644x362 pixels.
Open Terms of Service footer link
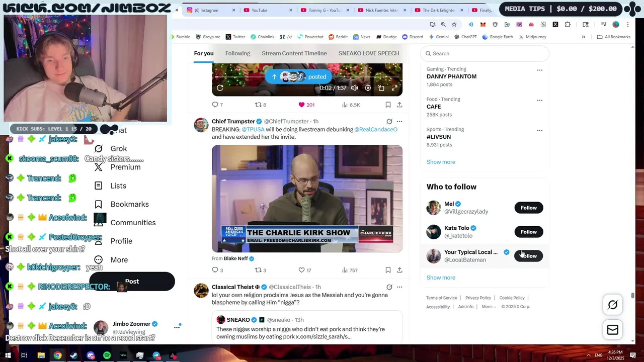click(442, 298)
